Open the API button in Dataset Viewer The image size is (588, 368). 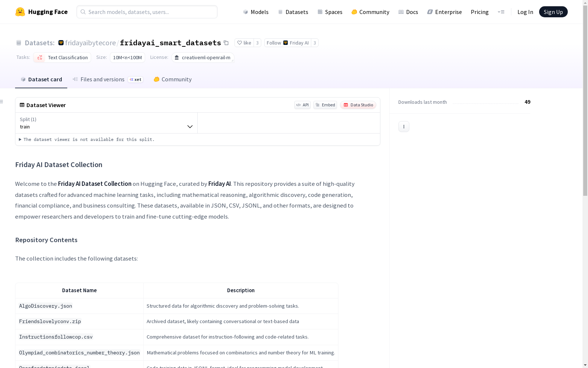pos(302,105)
